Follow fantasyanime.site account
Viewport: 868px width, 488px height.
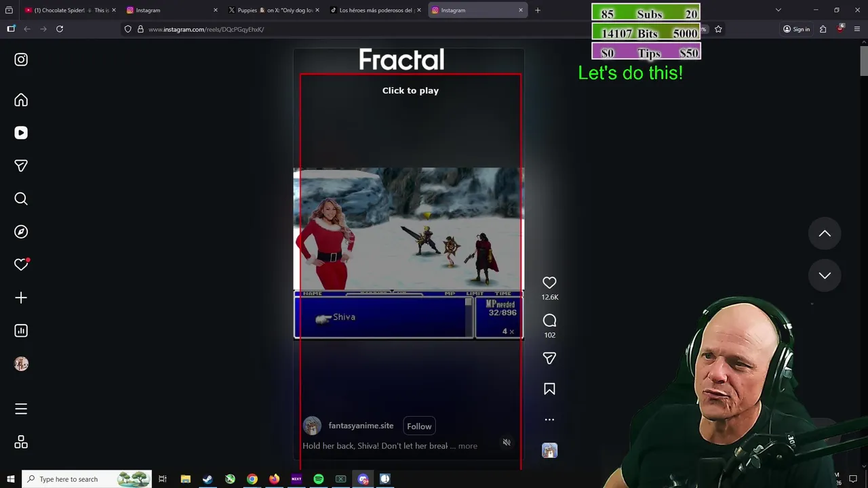point(419,426)
